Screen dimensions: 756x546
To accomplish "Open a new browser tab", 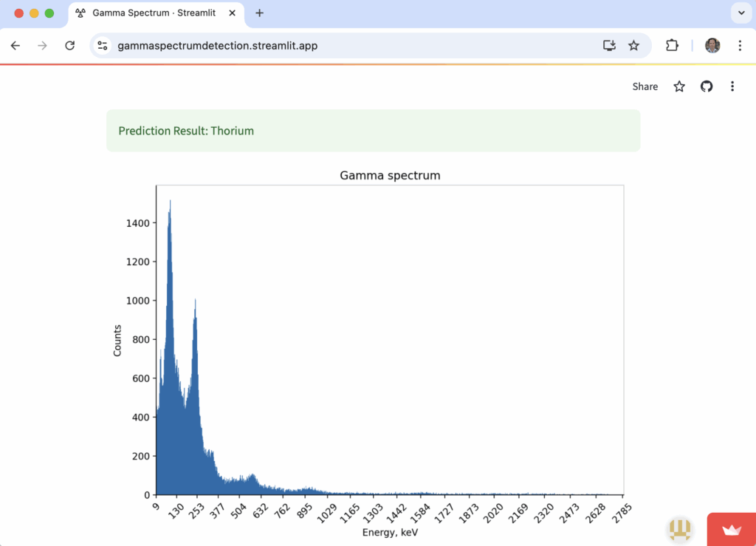I will [x=259, y=13].
